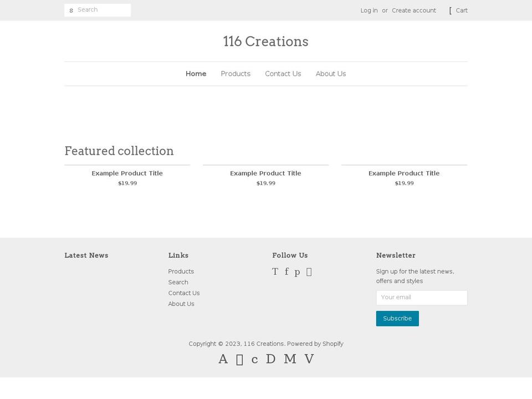This screenshot has width=532, height=399.
Task: Click the cart bracket icon beside Cart
Action: click(450, 11)
